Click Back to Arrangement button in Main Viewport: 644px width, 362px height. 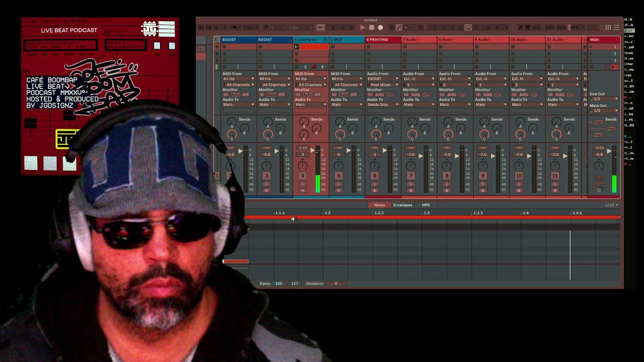click(615, 67)
